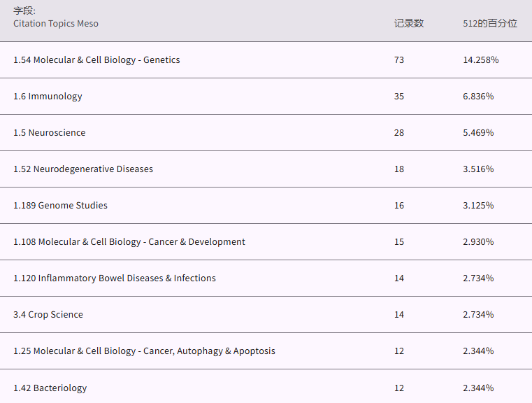
Task: Select the Molecular & Cell Biology - Genetics row
Action: click(x=96, y=60)
